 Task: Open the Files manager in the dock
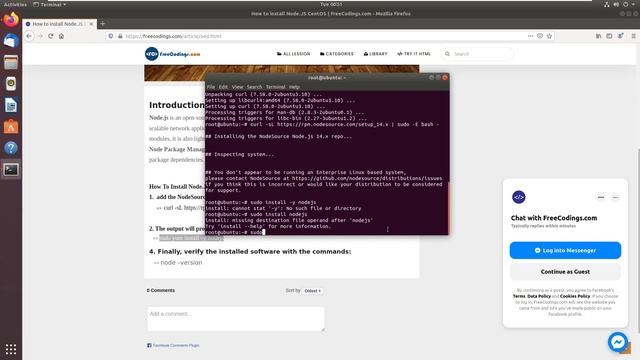(x=11, y=62)
